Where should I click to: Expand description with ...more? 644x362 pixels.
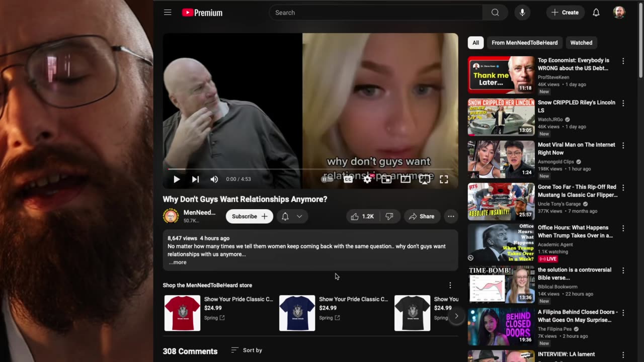178,262
